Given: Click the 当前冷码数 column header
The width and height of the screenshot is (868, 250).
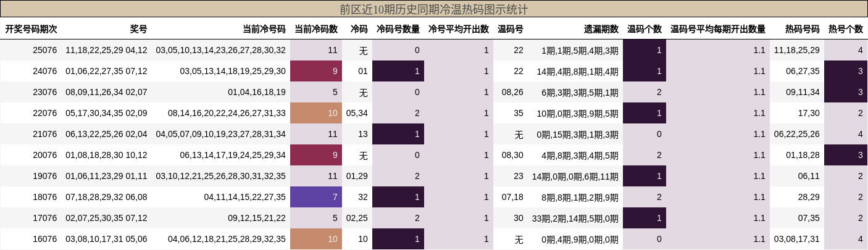Looking at the screenshot, I should (x=316, y=29).
